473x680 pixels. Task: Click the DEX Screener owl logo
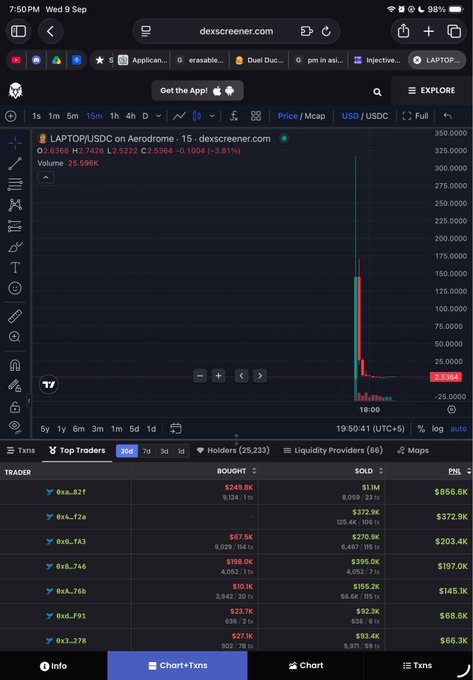pos(16,91)
